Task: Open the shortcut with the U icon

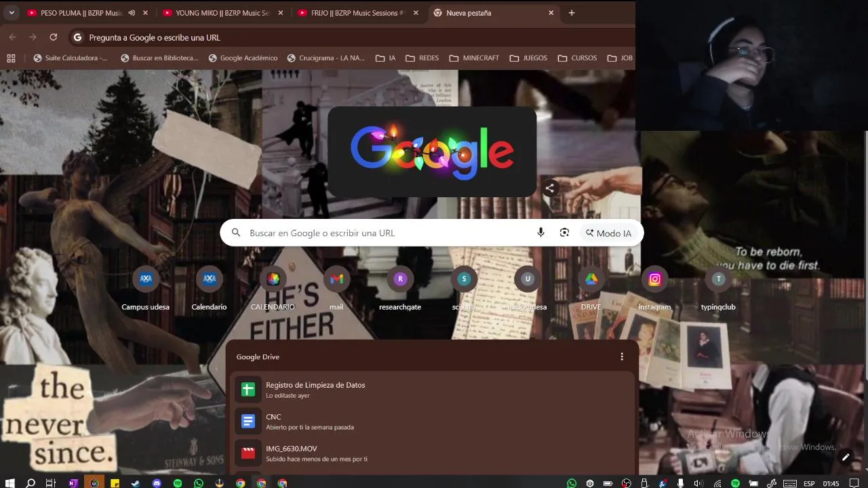Action: coord(528,288)
